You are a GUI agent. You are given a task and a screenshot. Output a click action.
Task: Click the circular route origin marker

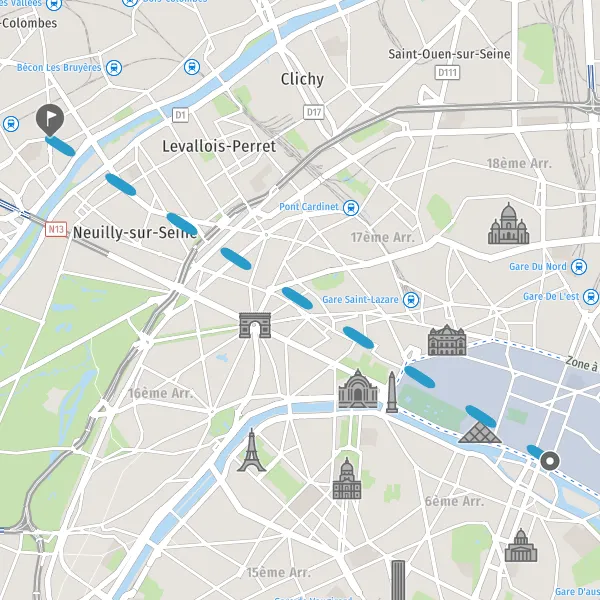550,461
